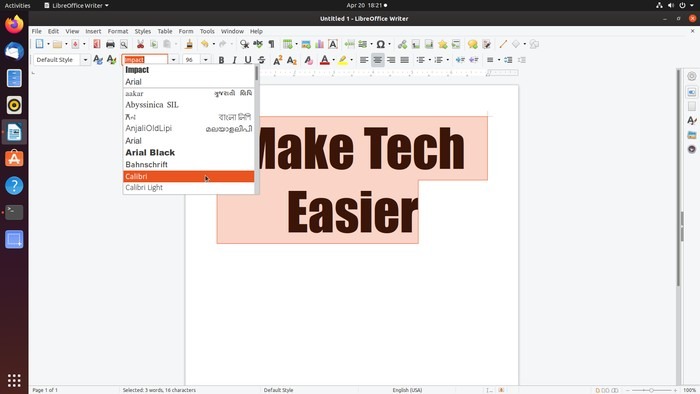
Task: Click the Insert Table icon
Action: (x=288, y=44)
